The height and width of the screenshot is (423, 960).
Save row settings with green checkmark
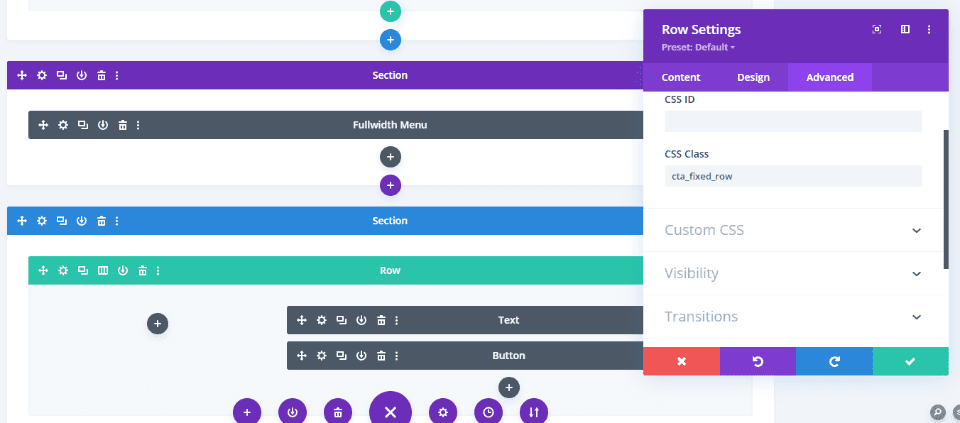pos(910,361)
